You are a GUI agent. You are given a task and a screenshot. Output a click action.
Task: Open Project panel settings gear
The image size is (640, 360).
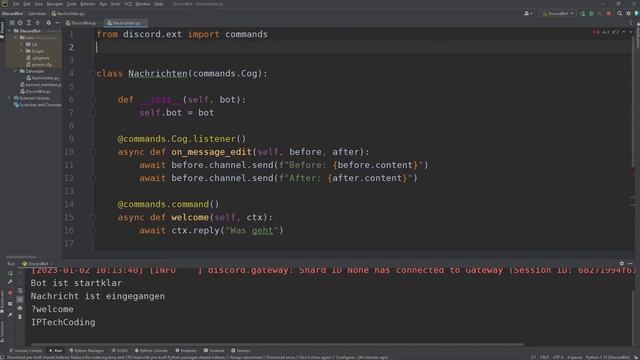tap(49, 23)
